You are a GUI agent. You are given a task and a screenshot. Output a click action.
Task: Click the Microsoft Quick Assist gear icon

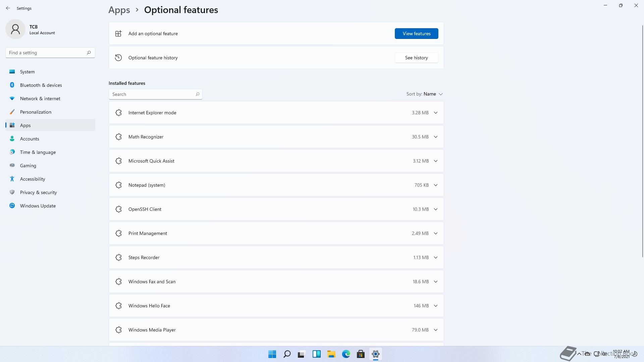(x=118, y=161)
